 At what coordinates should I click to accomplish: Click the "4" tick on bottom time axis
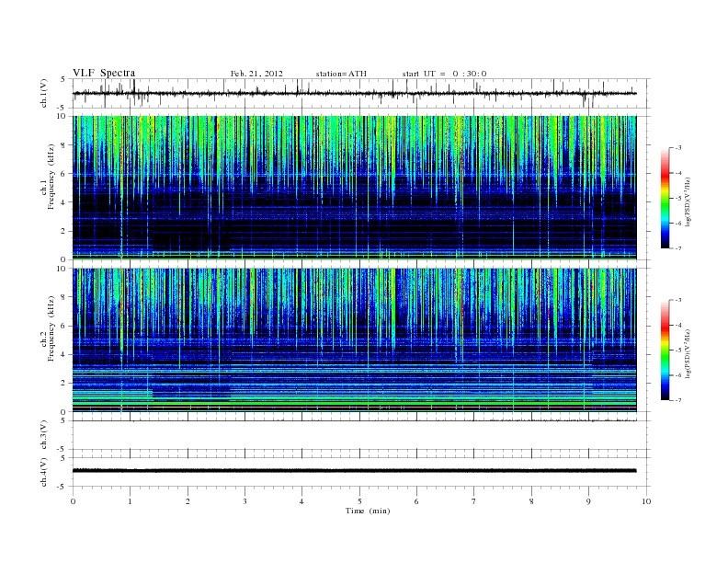302,501
